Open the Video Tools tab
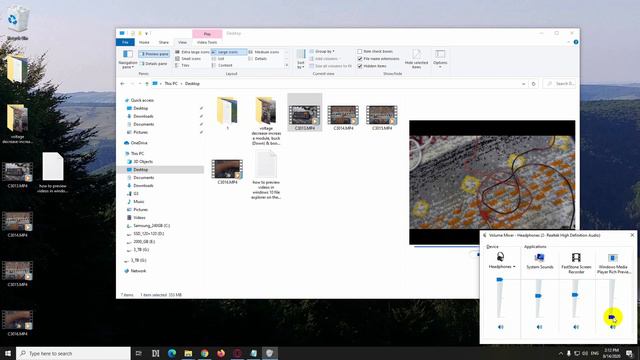 [x=207, y=42]
